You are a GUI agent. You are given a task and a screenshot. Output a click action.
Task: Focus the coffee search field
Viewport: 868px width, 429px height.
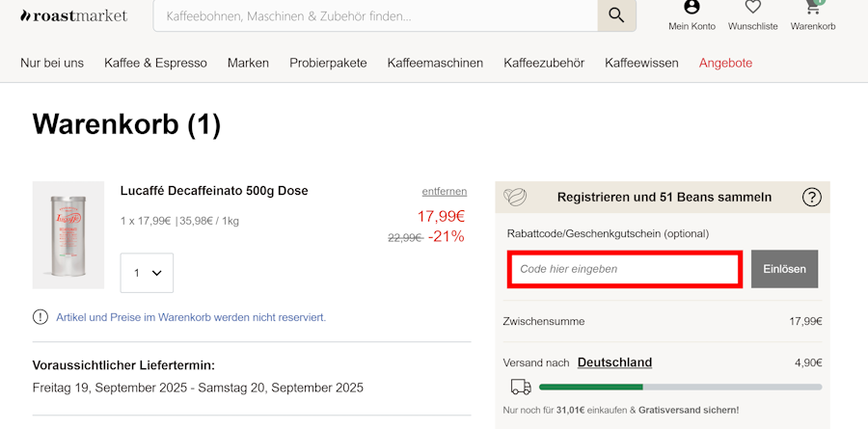pos(375,16)
